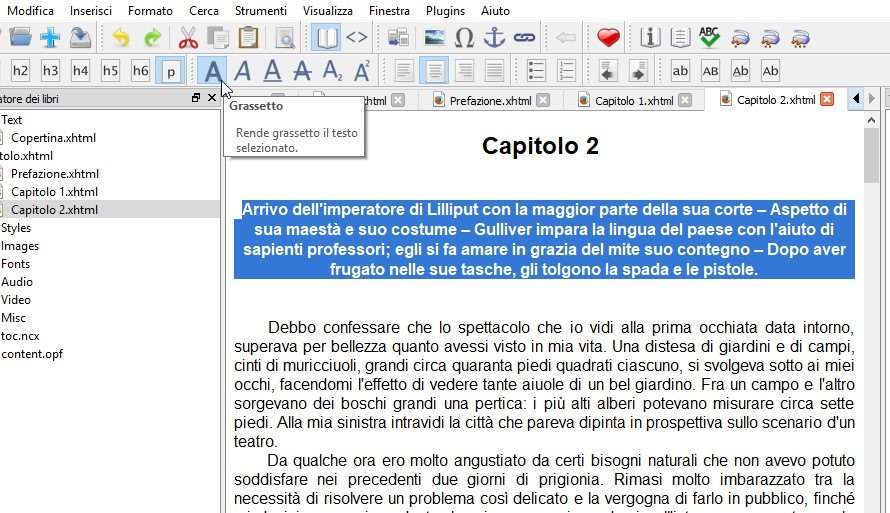Click the open folder icon
The image size is (890, 513).
[20, 38]
